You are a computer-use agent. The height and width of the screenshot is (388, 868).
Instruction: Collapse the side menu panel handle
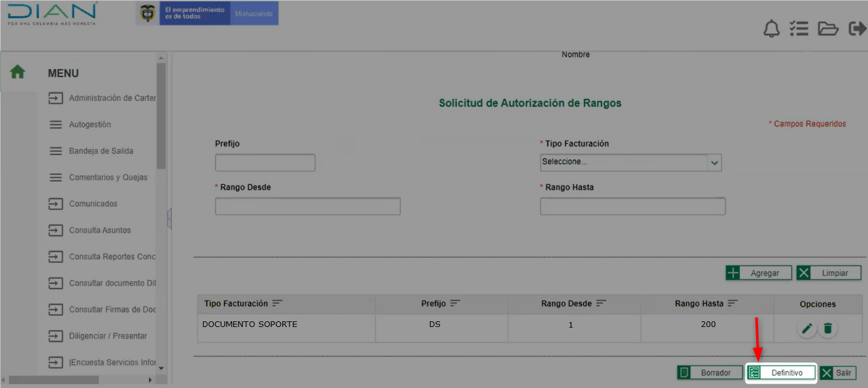(x=169, y=219)
